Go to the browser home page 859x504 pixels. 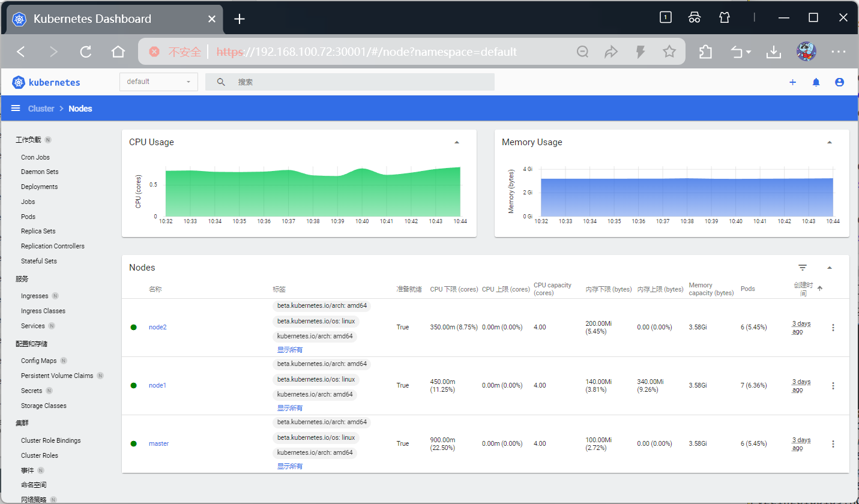click(x=118, y=52)
